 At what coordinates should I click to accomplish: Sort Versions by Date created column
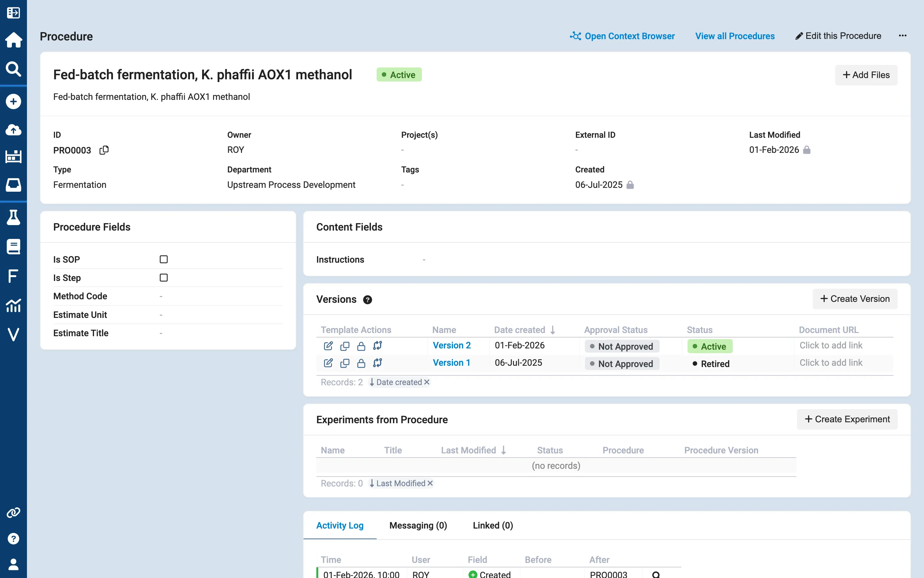[524, 330]
